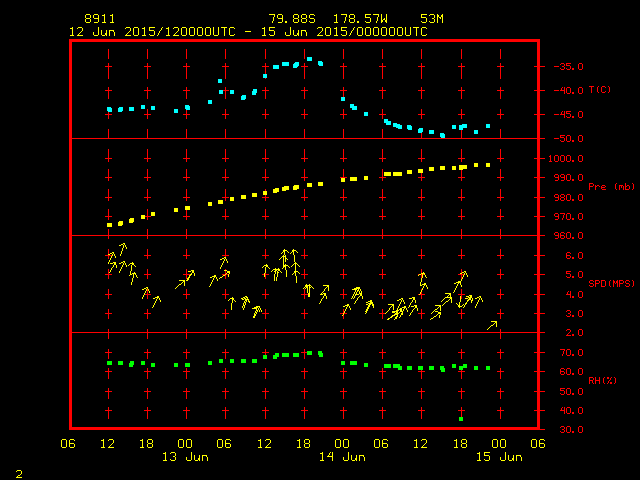Click the latitude value 79.88S
The height and width of the screenshot is (480, 640).
pos(291,19)
